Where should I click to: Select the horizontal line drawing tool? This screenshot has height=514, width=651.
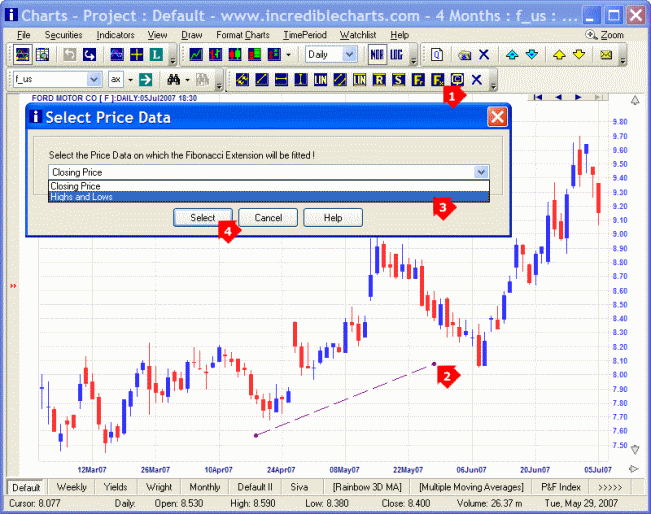point(281,79)
